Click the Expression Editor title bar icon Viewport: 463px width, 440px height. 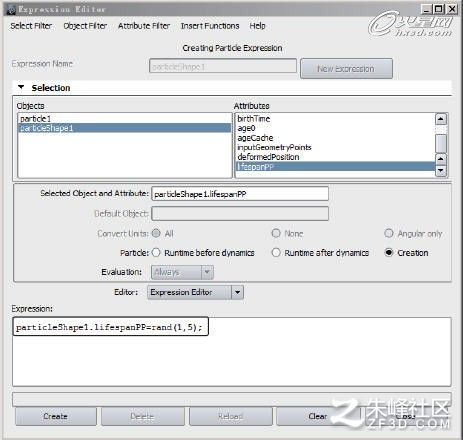(x=11, y=10)
